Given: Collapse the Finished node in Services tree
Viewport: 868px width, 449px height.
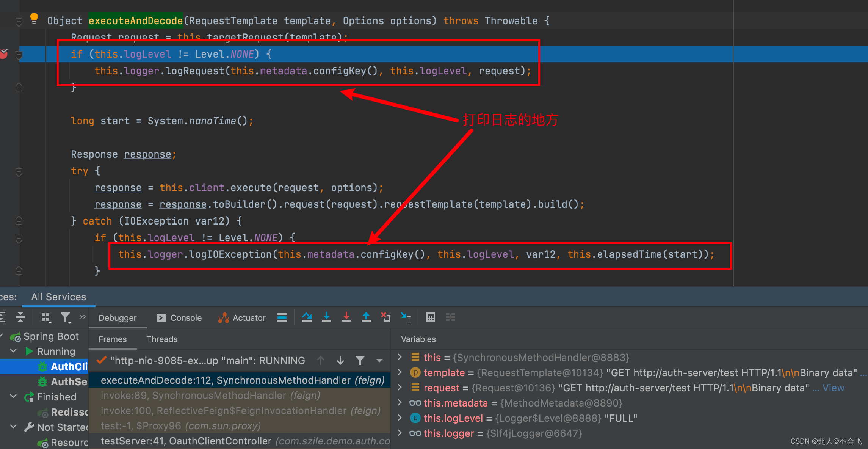Looking at the screenshot, I should click(x=13, y=396).
